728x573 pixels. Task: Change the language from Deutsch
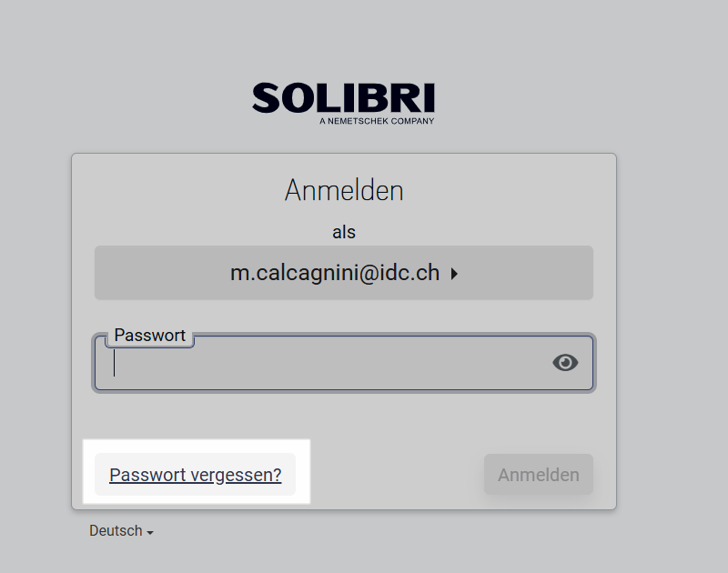click(x=121, y=531)
